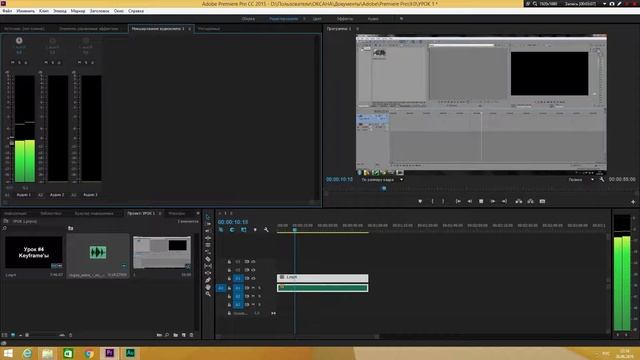640x360 pixels.
Task: Open Program monitor settings wrench
Action: click(x=602, y=179)
